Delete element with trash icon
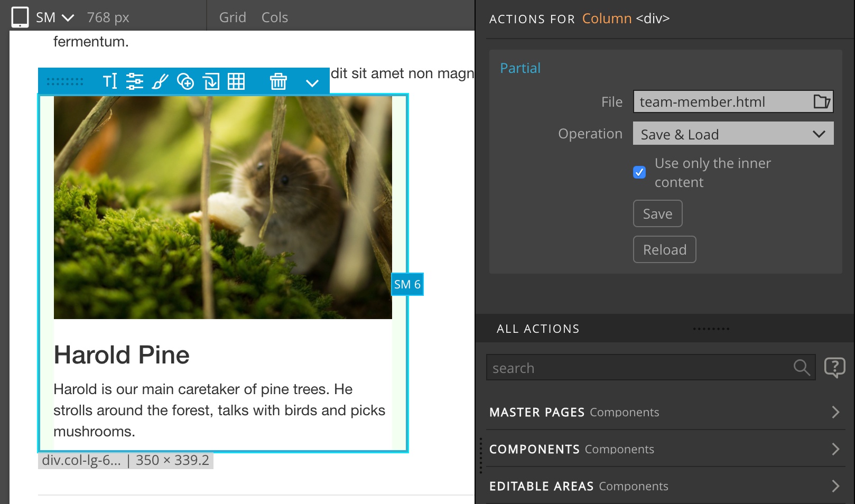The image size is (855, 504). 278,81
